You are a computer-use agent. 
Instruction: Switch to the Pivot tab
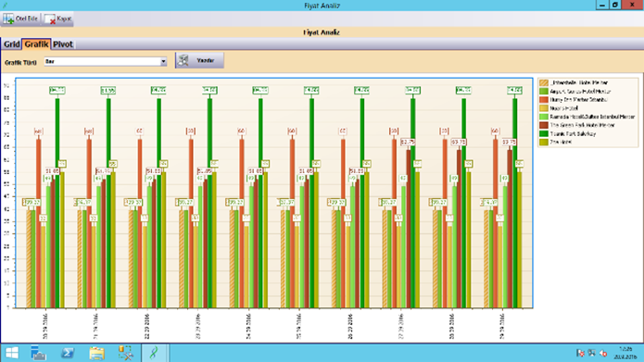point(63,44)
